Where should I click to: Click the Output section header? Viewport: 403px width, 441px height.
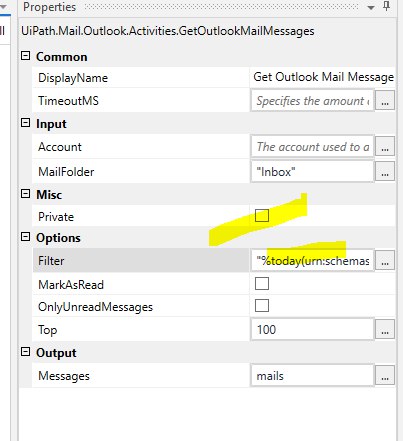[56, 353]
